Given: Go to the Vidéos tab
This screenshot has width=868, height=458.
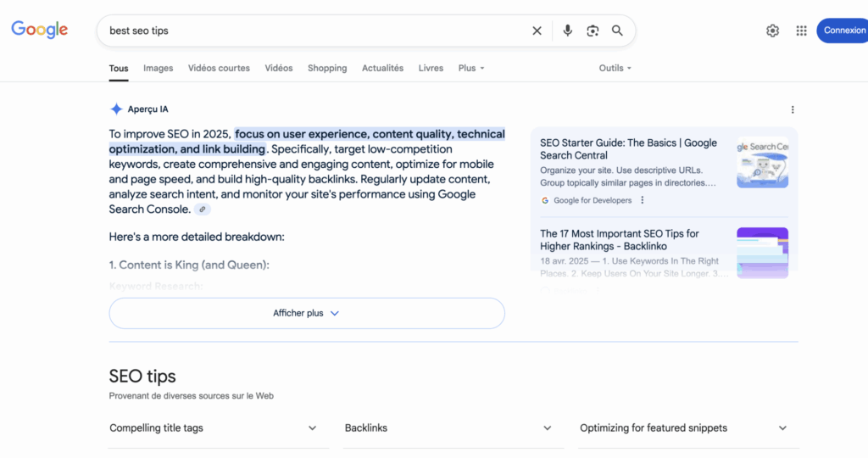Looking at the screenshot, I should click(x=278, y=68).
